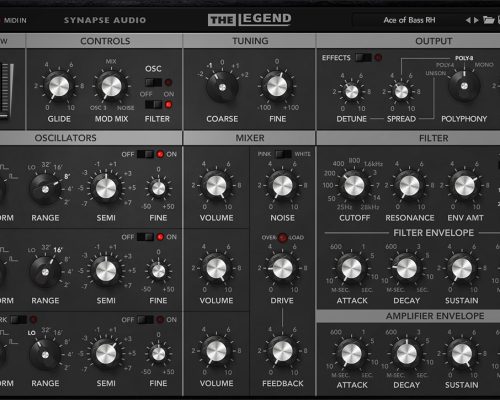Toggle the OSC modulation switch in Controls
This screenshot has height=400, width=500.
click(x=154, y=82)
